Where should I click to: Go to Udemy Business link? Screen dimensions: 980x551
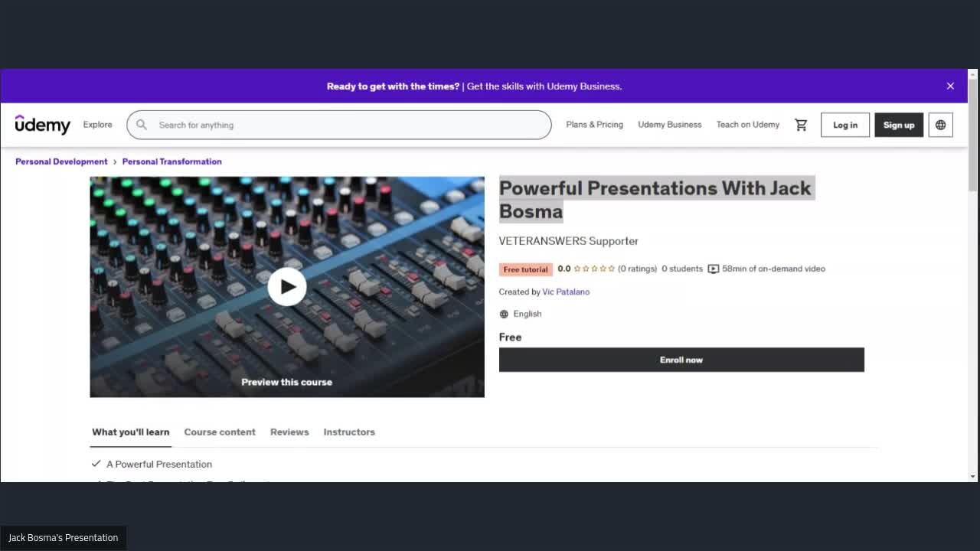(670, 125)
